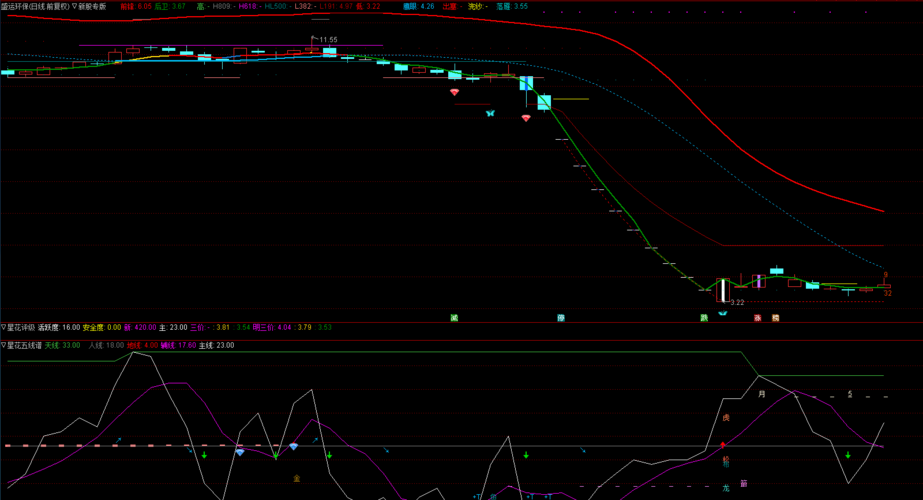The image size is (923, 500).
Task: Click the teal 停 signal badge at chart bottom
Action: point(561,318)
